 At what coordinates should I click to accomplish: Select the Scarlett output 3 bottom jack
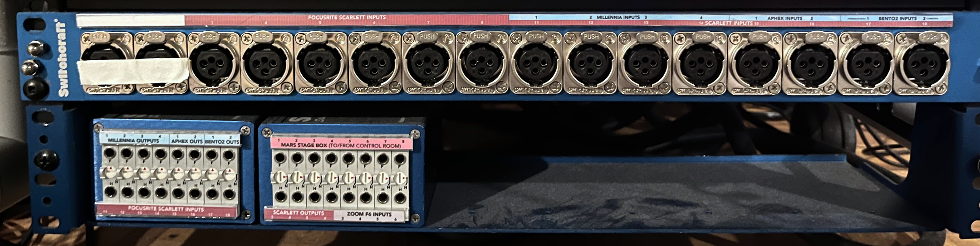[281, 197]
